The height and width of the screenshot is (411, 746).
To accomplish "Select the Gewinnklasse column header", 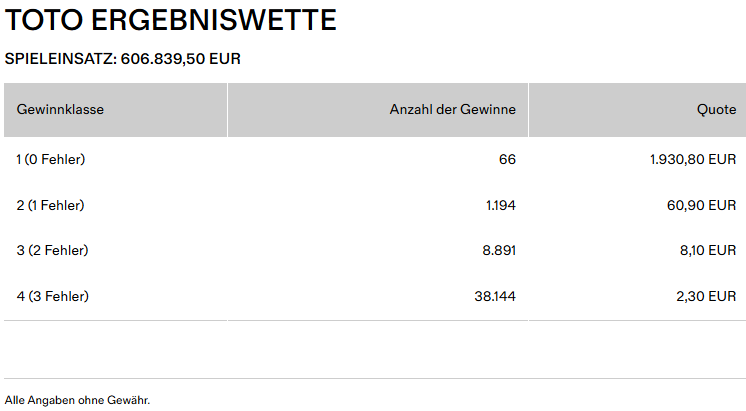I will [60, 109].
